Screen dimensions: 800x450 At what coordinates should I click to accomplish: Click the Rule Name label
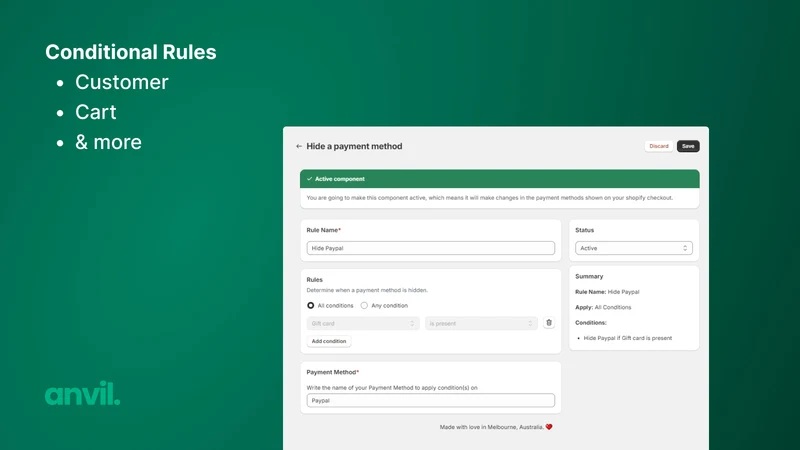point(323,230)
